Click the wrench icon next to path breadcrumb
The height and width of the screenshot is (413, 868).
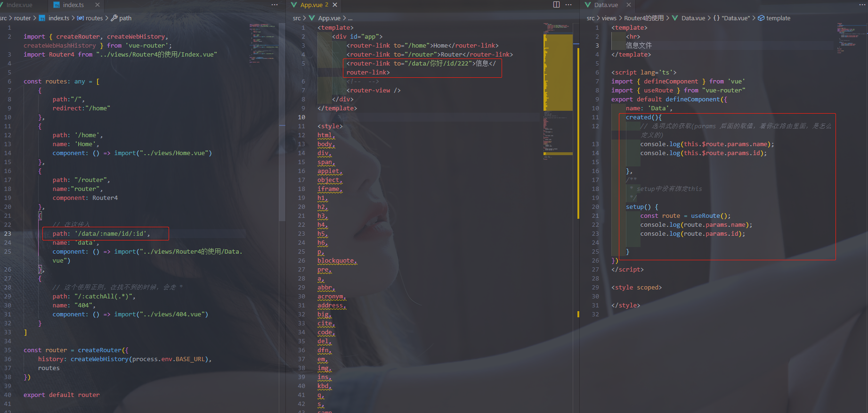[114, 18]
